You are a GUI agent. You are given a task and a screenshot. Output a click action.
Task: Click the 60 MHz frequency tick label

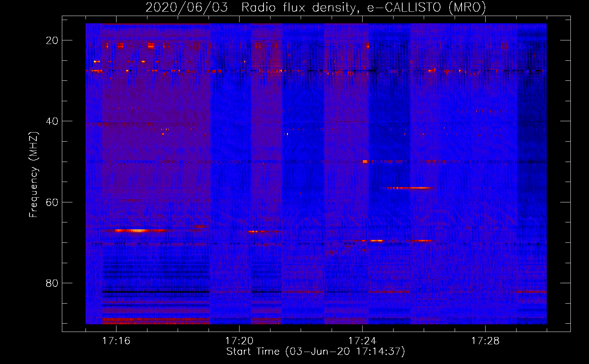point(52,202)
